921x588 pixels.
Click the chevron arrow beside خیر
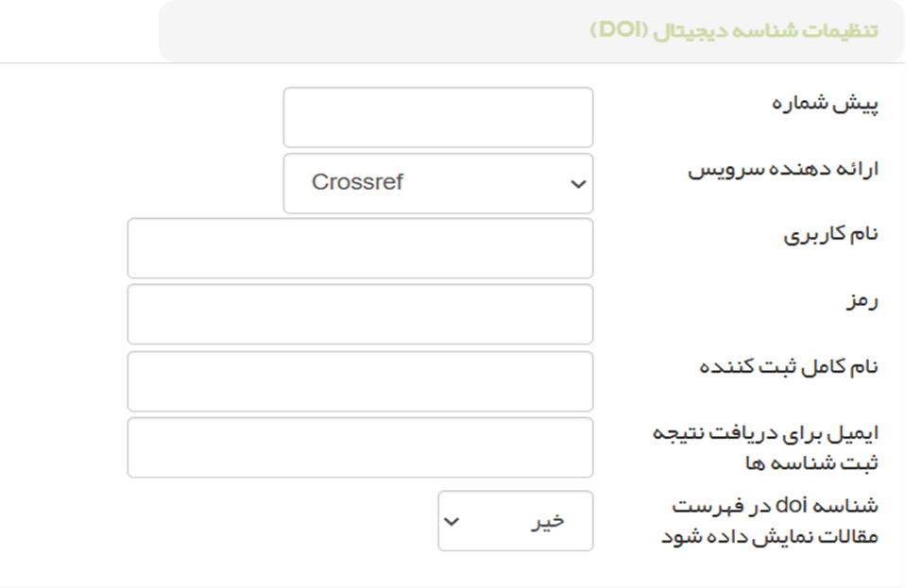[452, 521]
